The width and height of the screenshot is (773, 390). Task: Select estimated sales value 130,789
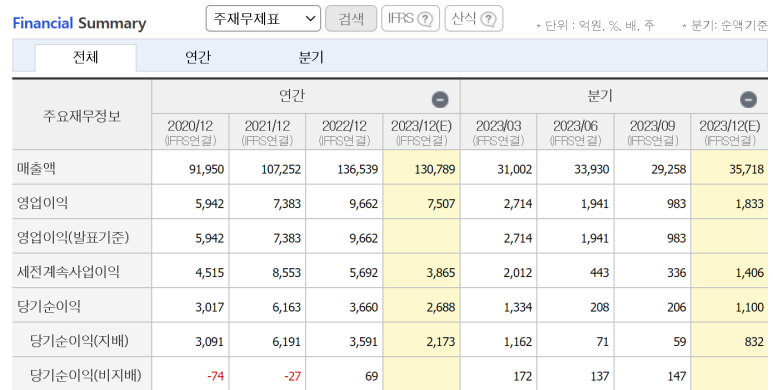pos(434,169)
